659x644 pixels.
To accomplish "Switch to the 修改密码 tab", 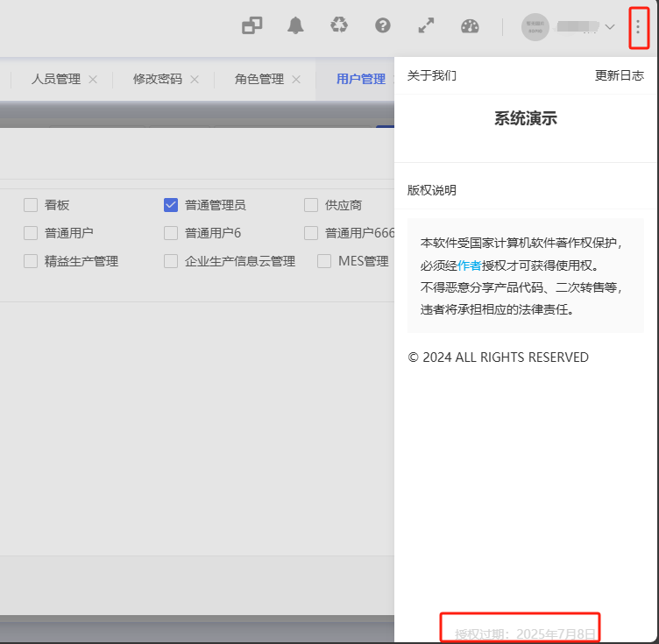I will click(x=158, y=79).
